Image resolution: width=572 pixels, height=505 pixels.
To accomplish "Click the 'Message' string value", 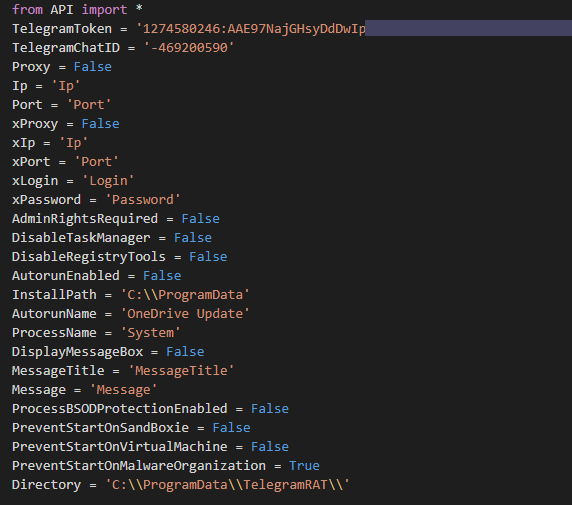I will (x=123, y=389).
